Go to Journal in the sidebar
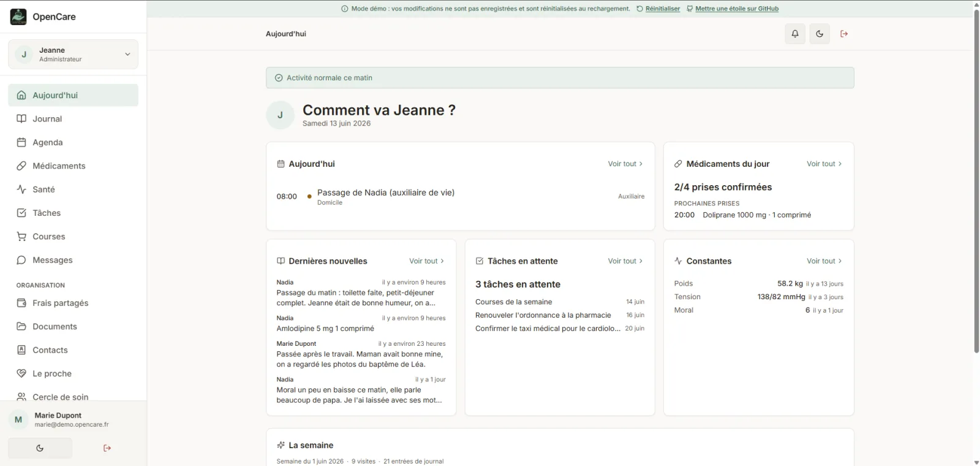Screen dimensions: 980x466 [73, 119]
